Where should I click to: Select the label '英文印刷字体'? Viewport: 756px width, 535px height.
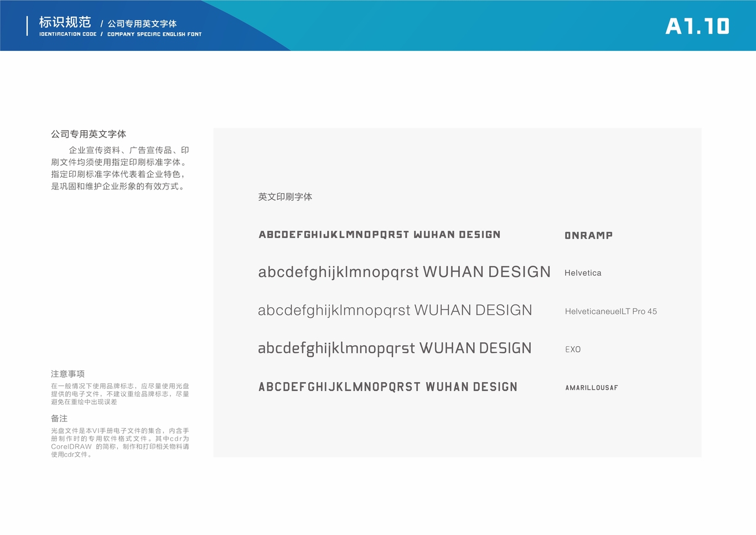285,197
